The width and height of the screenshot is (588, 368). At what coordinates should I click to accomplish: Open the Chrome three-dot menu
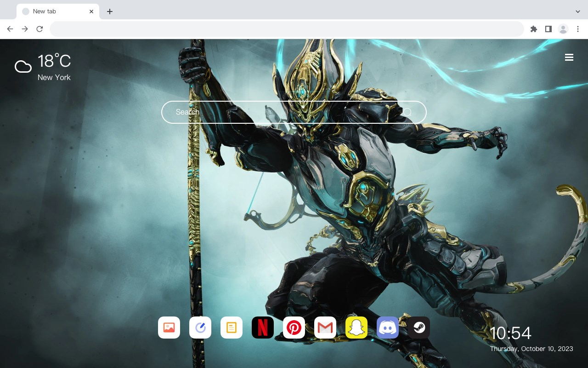(x=578, y=29)
